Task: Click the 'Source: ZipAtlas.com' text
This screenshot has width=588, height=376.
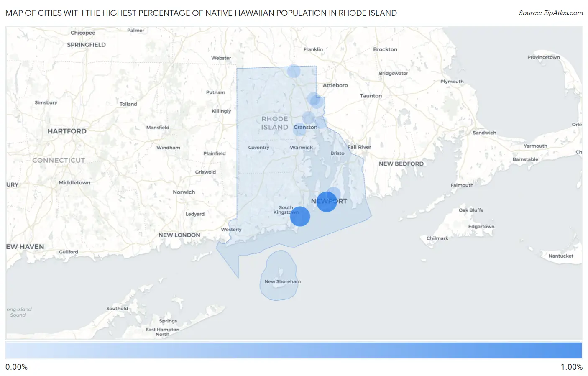Action: point(551,13)
